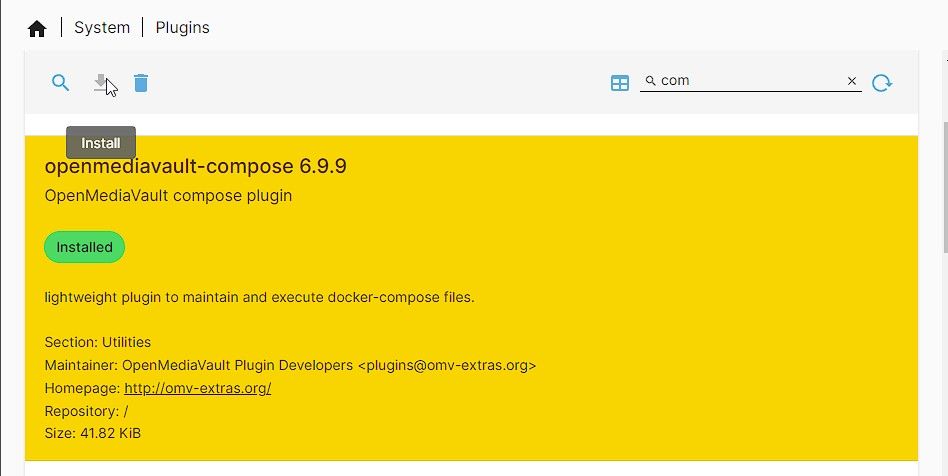This screenshot has height=476, width=948.
Task: Click the docker-compose description text
Action: (259, 297)
